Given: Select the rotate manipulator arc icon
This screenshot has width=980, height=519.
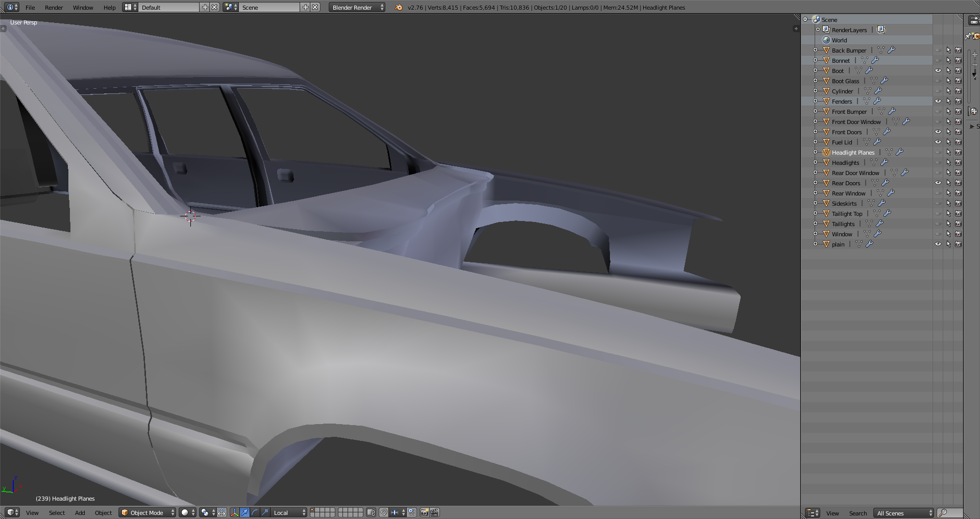Looking at the screenshot, I should 255,512.
